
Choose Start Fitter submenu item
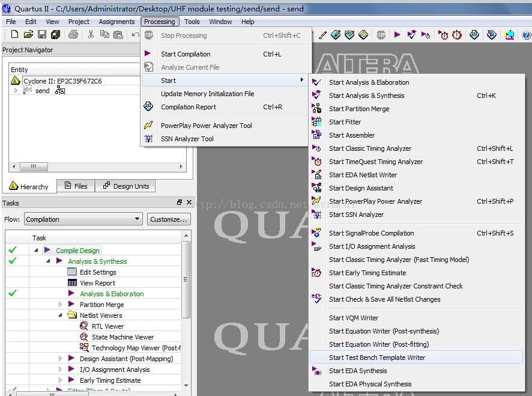pyautogui.click(x=416, y=122)
